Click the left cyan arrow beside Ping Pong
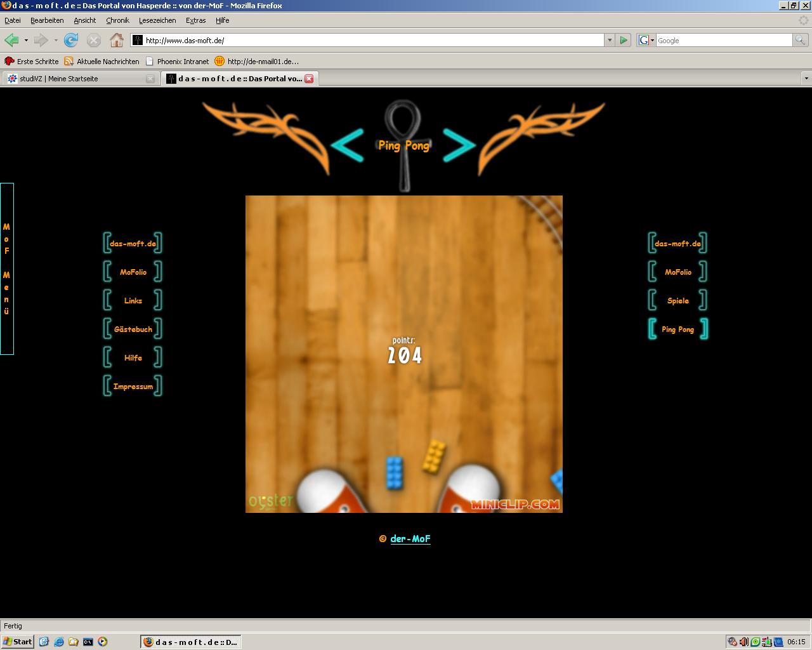The height and width of the screenshot is (650, 812). pos(347,145)
